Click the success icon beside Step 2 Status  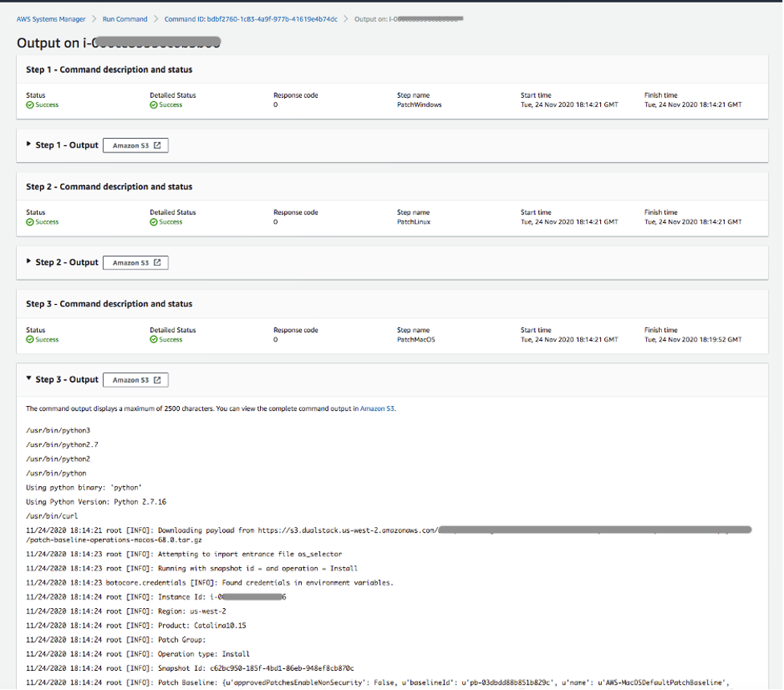tap(29, 221)
